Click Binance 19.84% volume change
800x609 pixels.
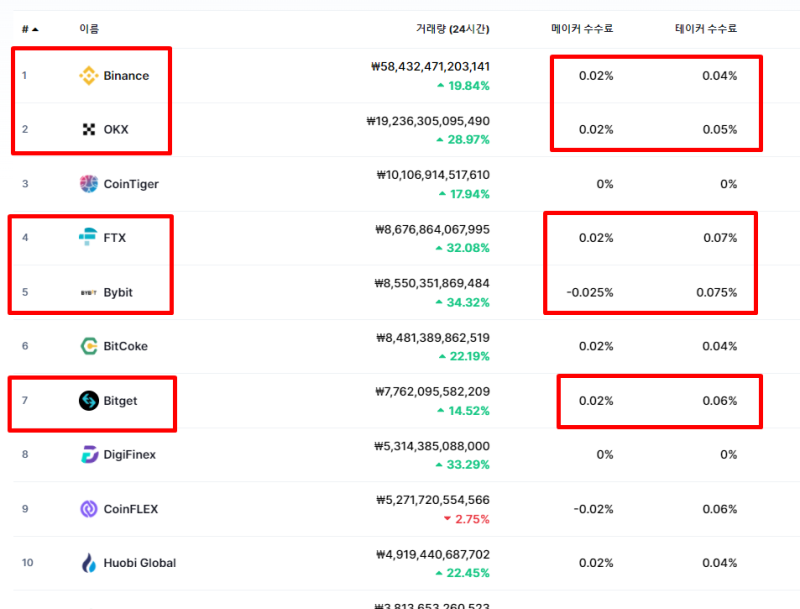463,86
